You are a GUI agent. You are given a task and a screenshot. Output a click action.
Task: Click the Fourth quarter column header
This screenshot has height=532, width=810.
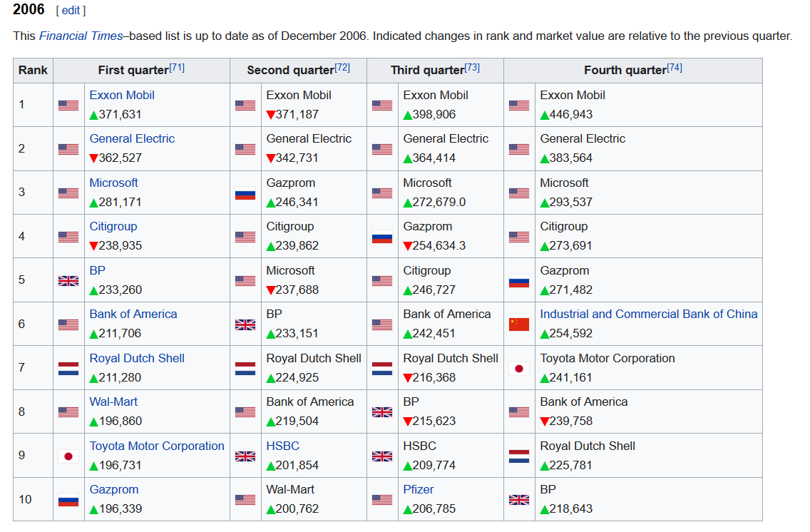[633, 71]
